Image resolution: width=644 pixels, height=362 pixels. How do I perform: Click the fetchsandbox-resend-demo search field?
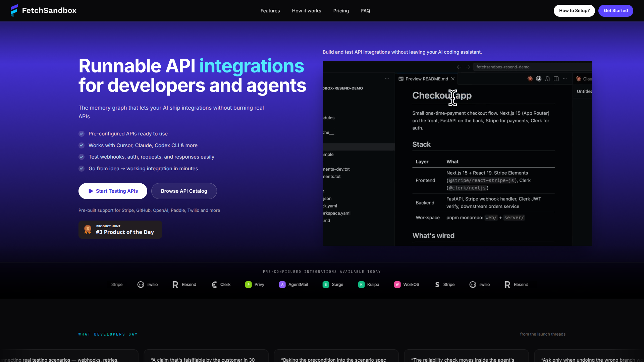pyautogui.click(x=532, y=67)
